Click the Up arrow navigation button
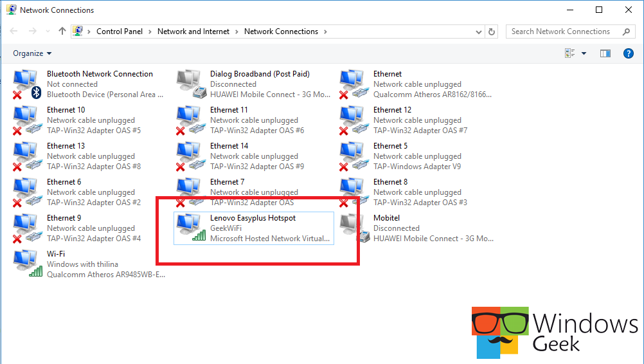This screenshot has height=364, width=644. [x=62, y=32]
